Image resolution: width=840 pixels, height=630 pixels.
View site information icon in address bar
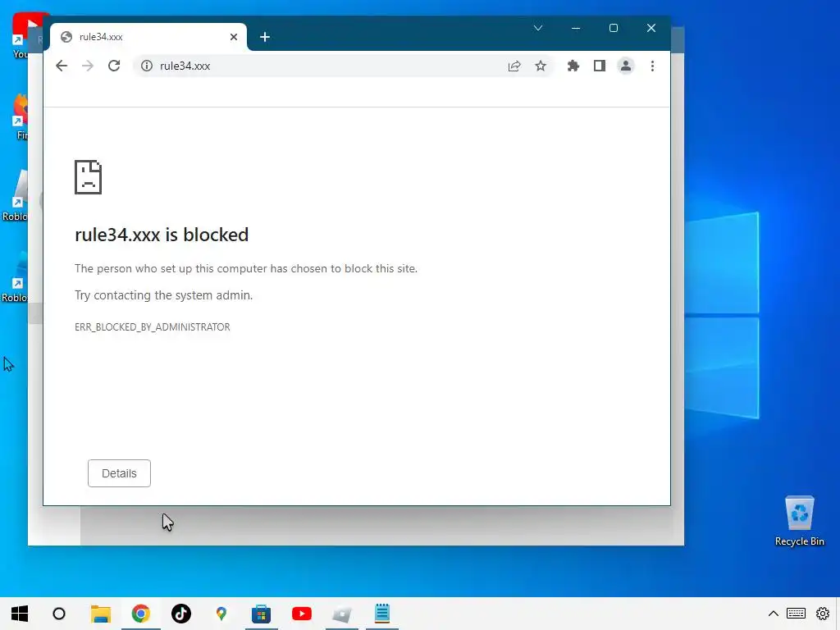[x=146, y=66]
